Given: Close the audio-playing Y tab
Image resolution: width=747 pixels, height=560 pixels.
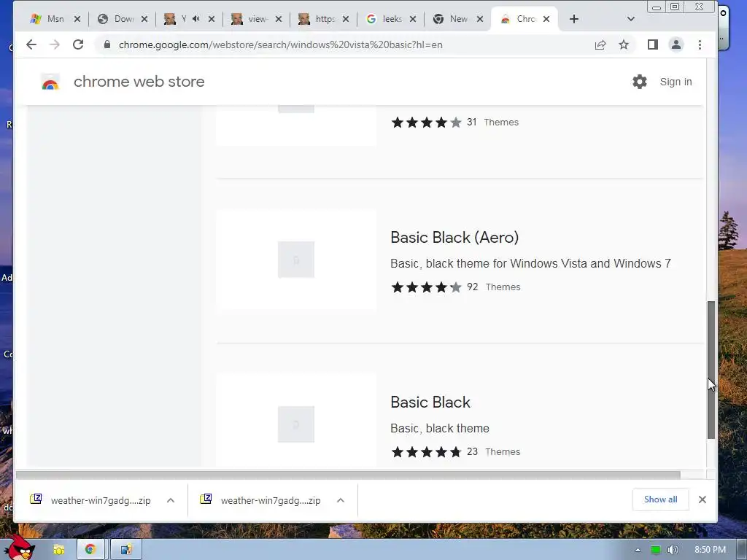Looking at the screenshot, I should pos(212,19).
